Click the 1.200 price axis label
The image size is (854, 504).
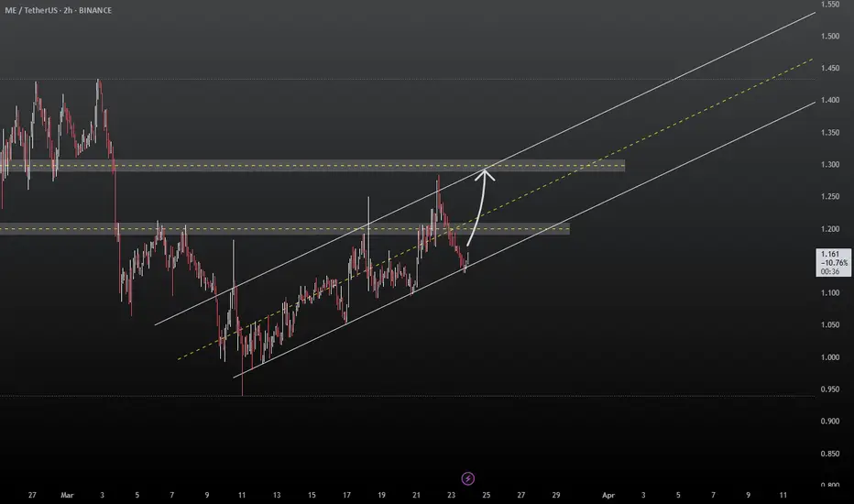(830, 229)
